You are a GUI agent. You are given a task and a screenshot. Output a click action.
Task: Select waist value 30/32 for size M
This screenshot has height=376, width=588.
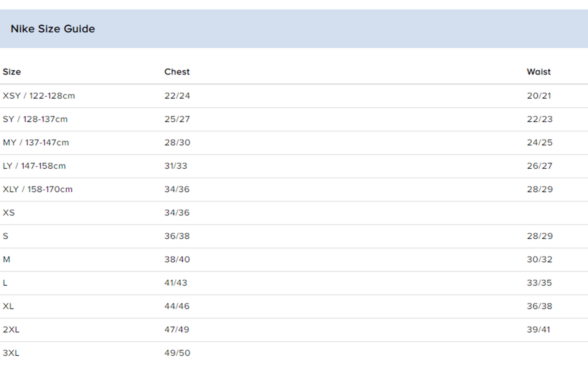click(540, 259)
